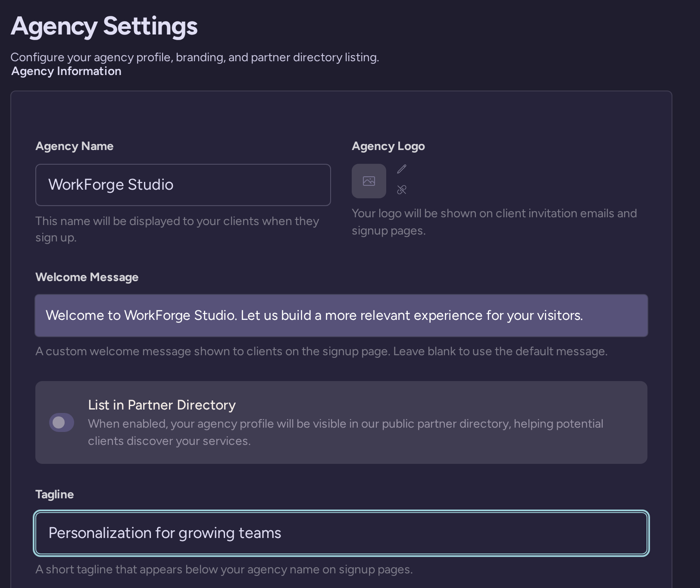Toggle the List in Partner Directory switch
Screen dimensions: 700x588
[x=62, y=422]
